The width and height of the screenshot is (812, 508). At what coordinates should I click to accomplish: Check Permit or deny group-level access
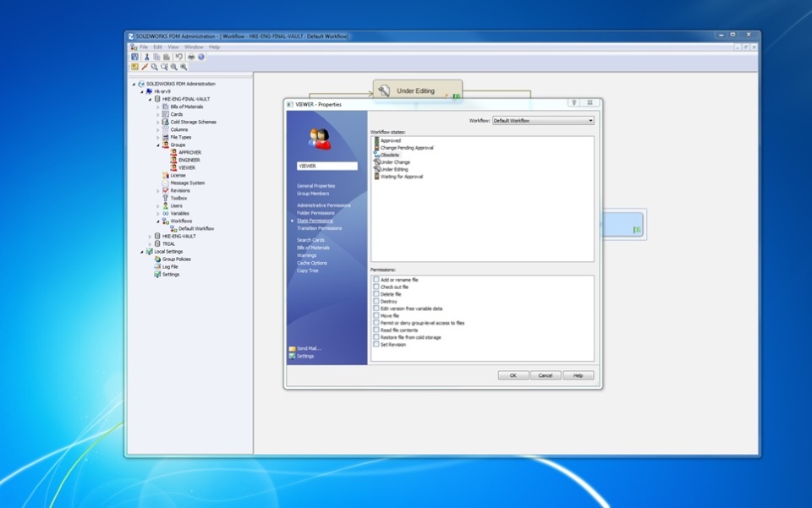click(376, 323)
